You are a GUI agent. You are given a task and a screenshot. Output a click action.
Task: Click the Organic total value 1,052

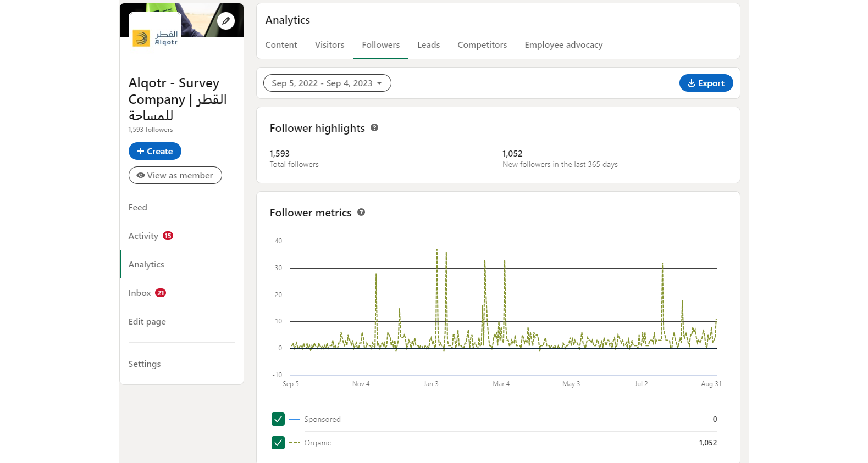(708, 443)
